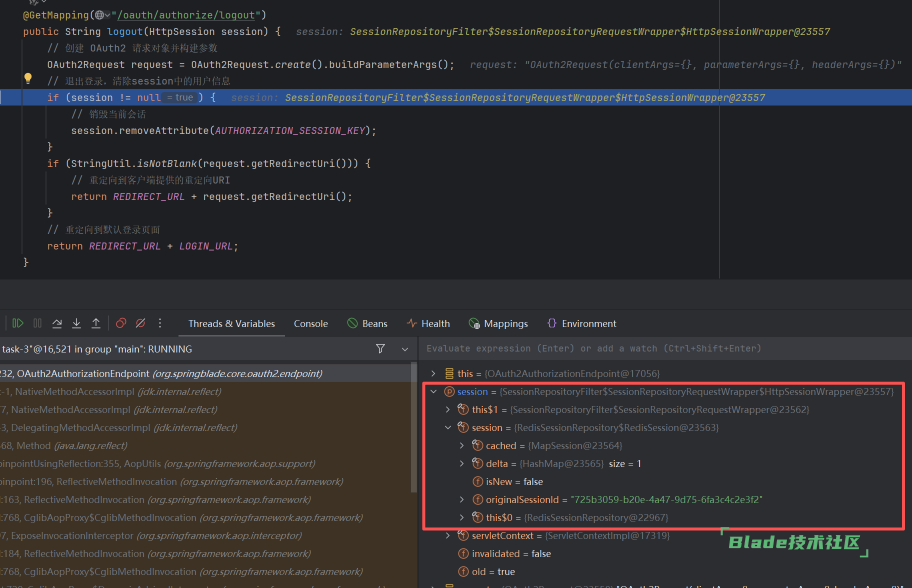
Task: Switch to the Console tab
Action: tap(311, 323)
